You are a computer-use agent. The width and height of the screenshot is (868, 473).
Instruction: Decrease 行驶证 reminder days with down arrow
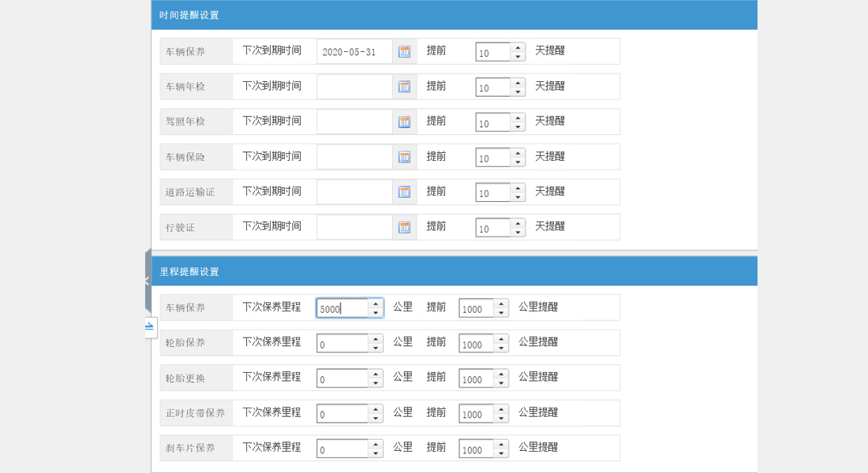click(x=518, y=232)
